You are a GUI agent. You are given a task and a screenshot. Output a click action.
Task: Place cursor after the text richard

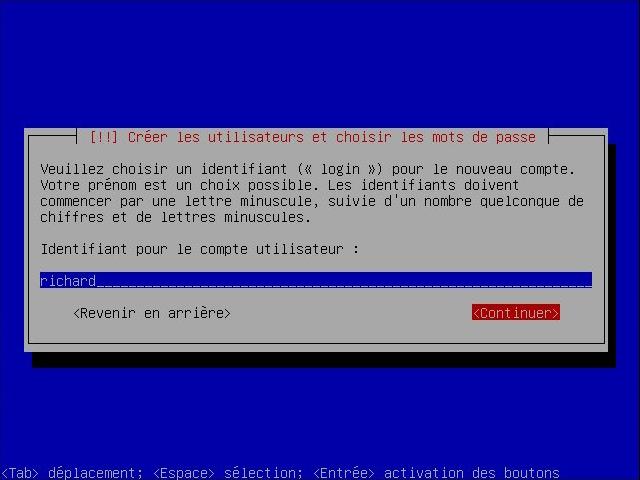[97, 281]
